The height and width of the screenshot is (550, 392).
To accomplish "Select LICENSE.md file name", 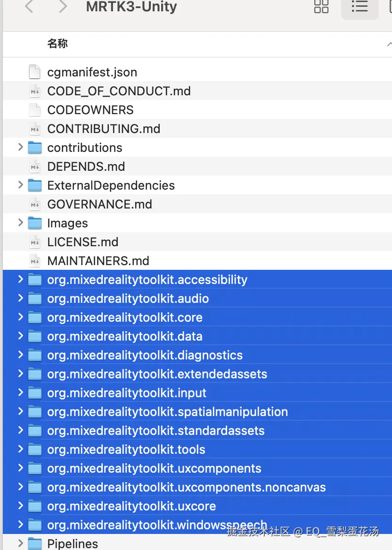I will [x=83, y=242].
